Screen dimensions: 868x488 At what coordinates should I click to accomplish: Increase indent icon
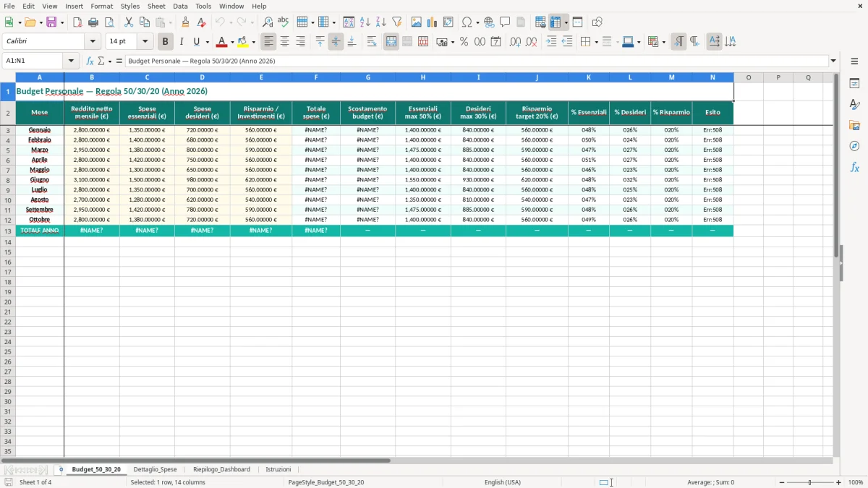click(x=551, y=42)
